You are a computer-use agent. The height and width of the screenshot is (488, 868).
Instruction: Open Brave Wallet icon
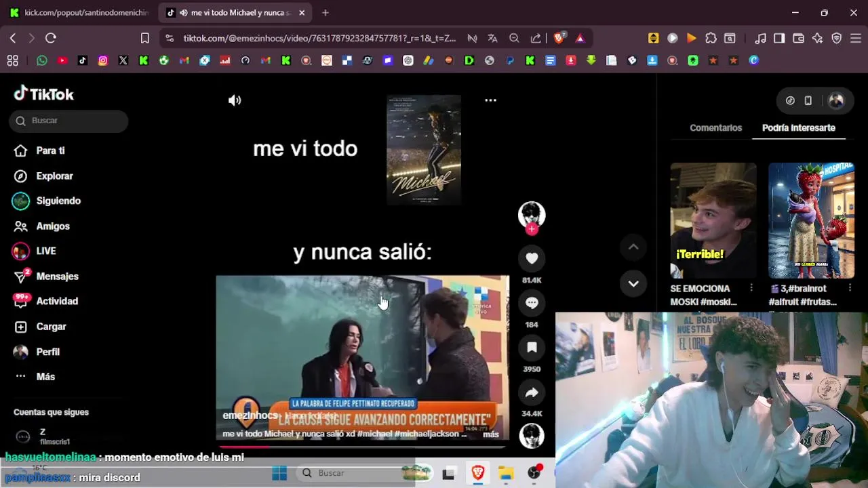coord(798,38)
